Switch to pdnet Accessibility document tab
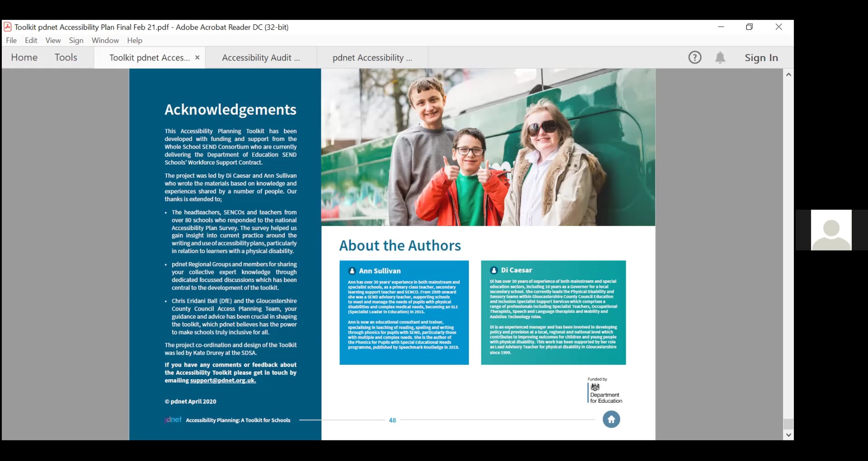Image resolution: width=868 pixels, height=461 pixels. [x=372, y=57]
